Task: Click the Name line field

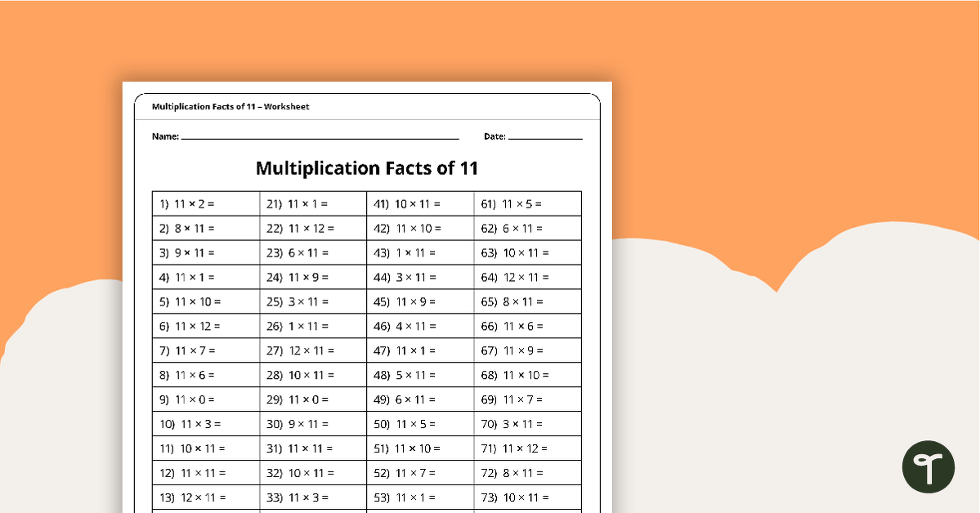Action: click(x=320, y=137)
